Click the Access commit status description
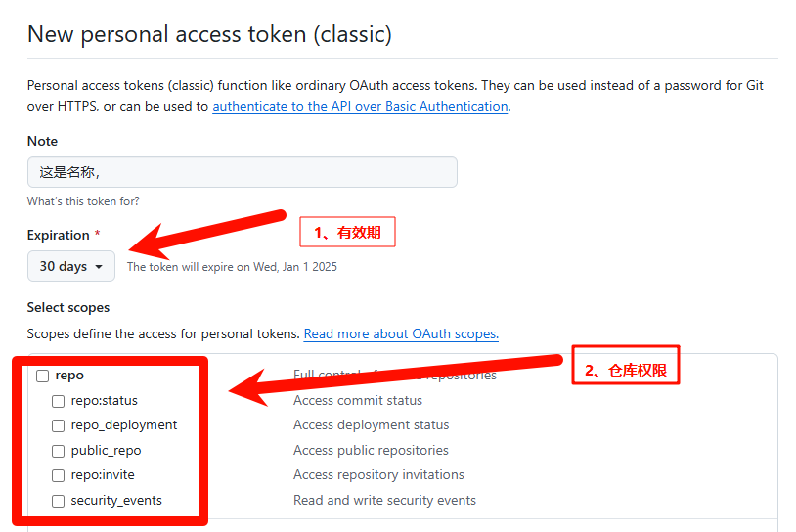This screenshot has height=532, width=796. point(358,400)
